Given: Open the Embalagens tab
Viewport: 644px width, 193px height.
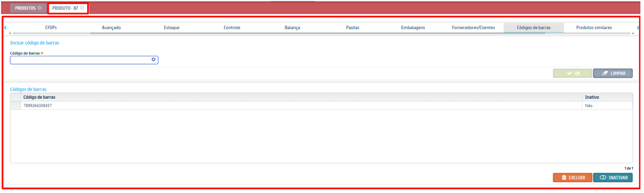Looking at the screenshot, I should point(413,28).
